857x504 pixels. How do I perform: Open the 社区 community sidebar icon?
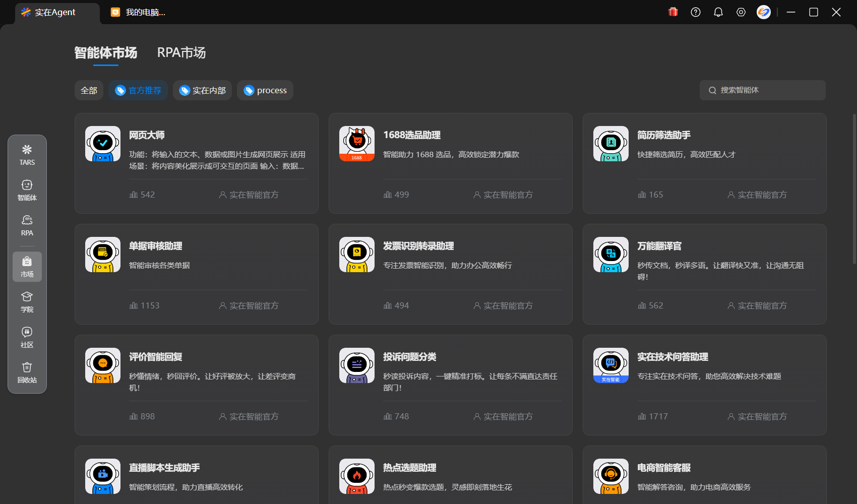coord(27,337)
